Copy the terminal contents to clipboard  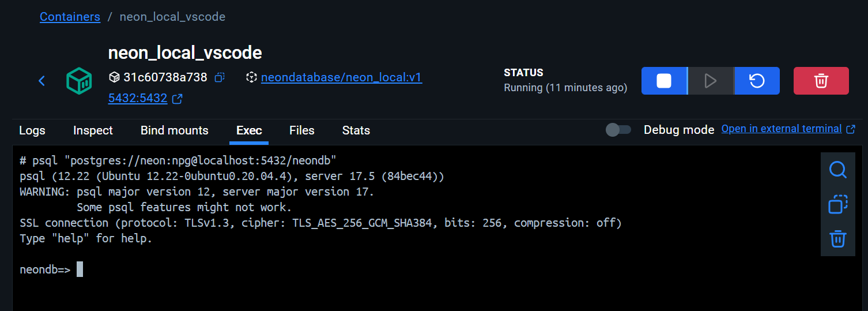[x=837, y=204]
